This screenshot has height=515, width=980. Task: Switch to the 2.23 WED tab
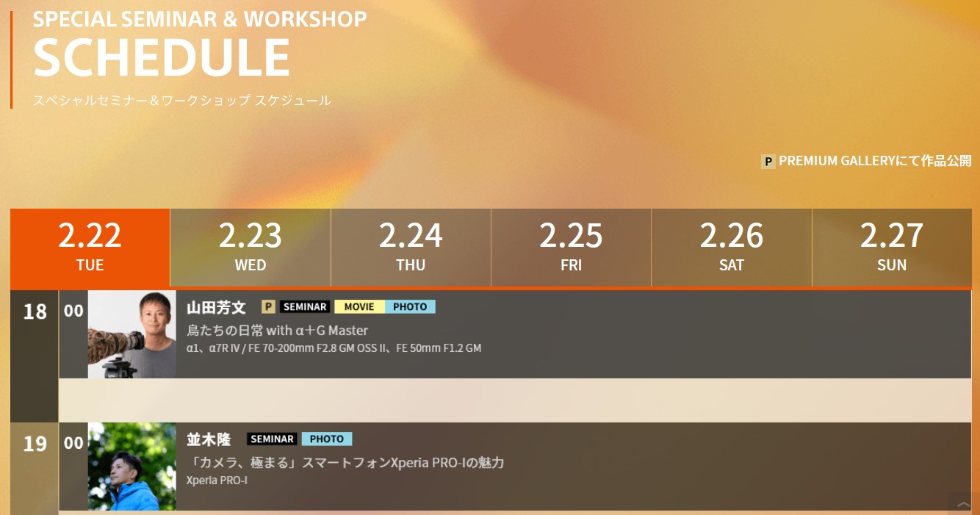(251, 248)
